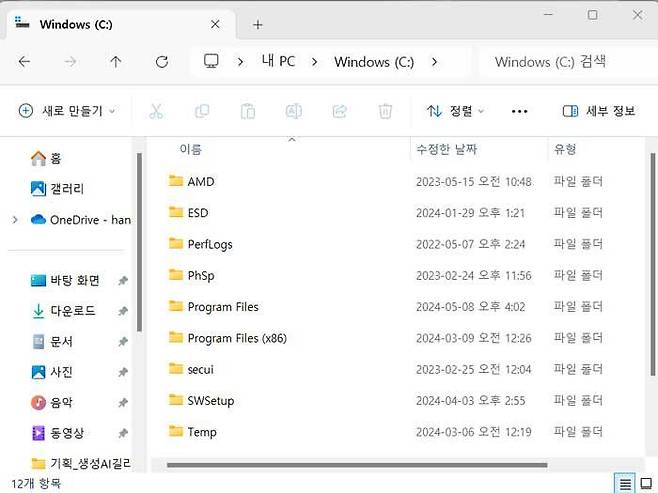The height and width of the screenshot is (493, 658).
Task: Click the pin icon next to 동영상
Action: (123, 433)
